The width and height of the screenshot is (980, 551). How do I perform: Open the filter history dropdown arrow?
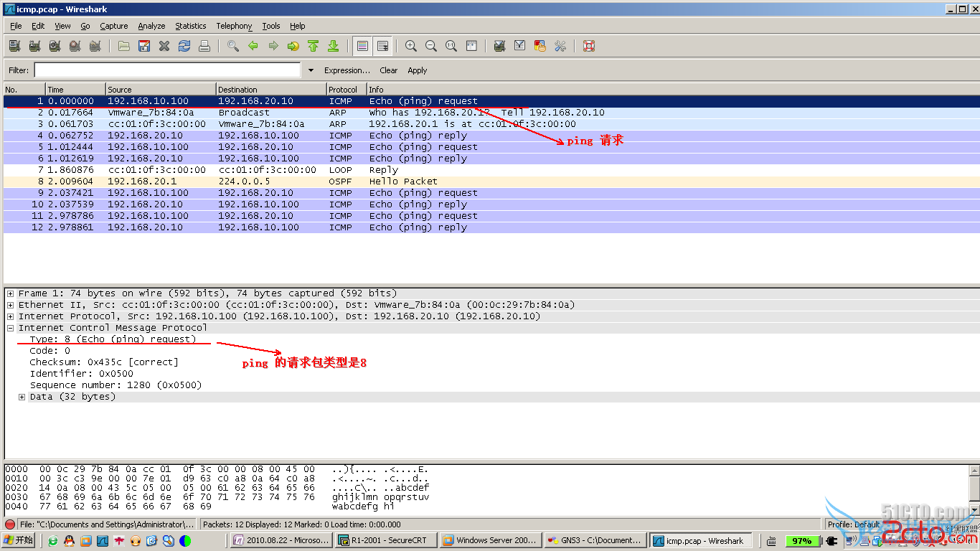tap(311, 70)
